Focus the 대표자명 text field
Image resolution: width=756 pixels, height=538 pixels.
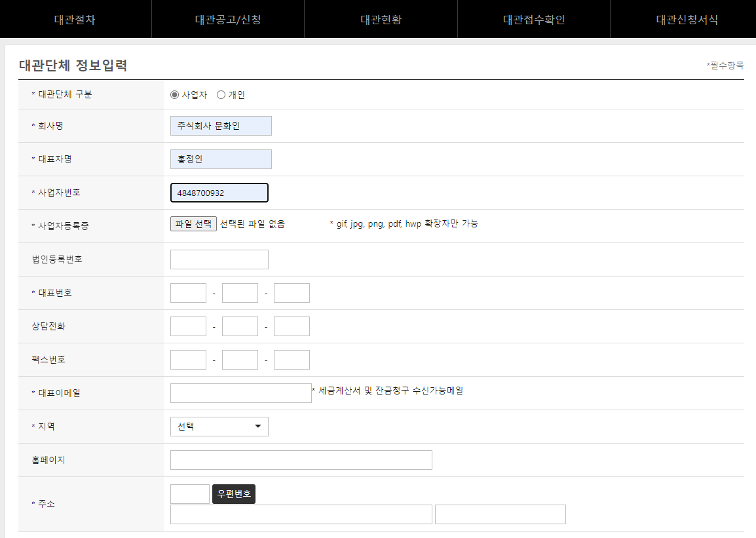click(x=221, y=159)
